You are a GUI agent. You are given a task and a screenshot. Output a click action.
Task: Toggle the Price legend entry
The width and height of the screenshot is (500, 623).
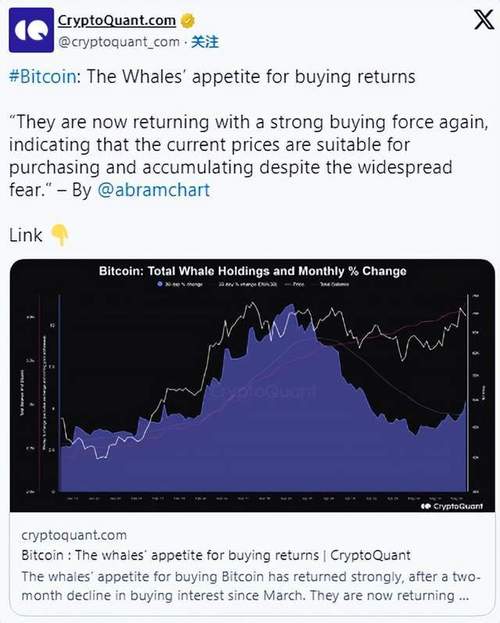[295, 284]
